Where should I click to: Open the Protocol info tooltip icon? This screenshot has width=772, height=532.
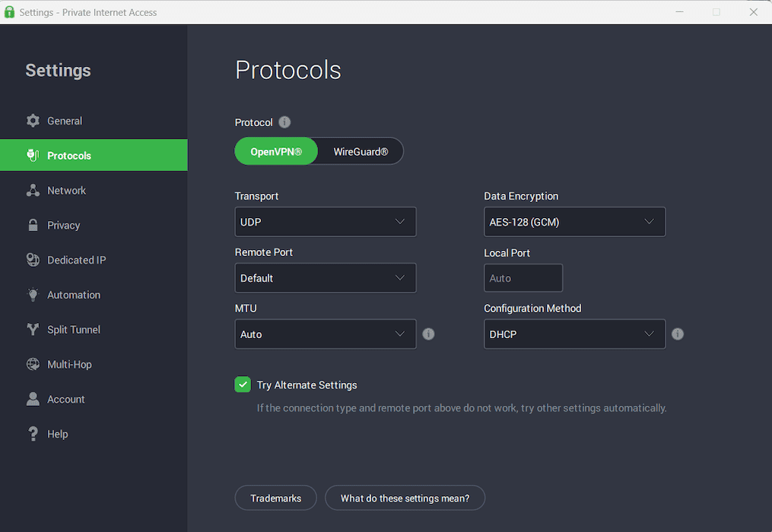(x=284, y=122)
